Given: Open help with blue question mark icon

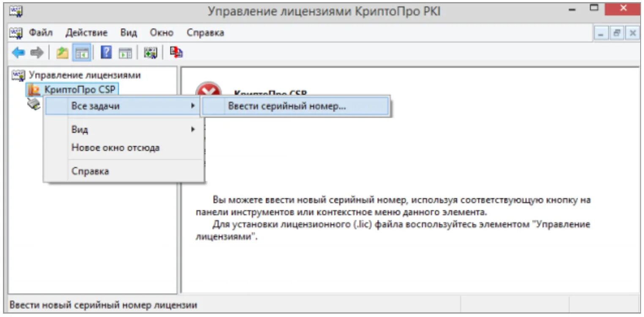Looking at the screenshot, I should [106, 52].
